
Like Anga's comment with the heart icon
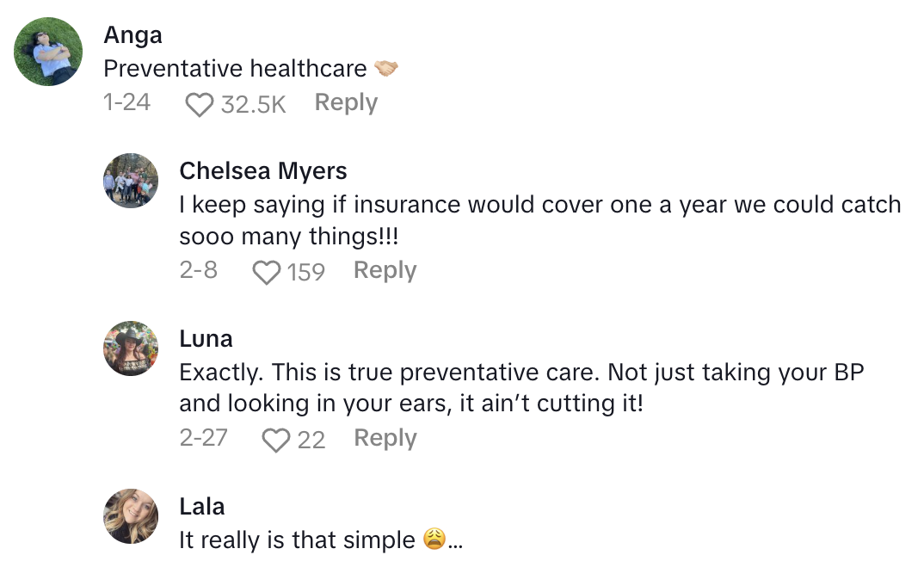pyautogui.click(x=200, y=105)
